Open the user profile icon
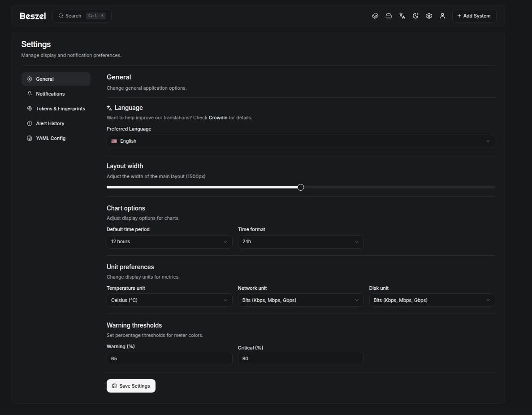The height and width of the screenshot is (415, 532). [x=442, y=16]
